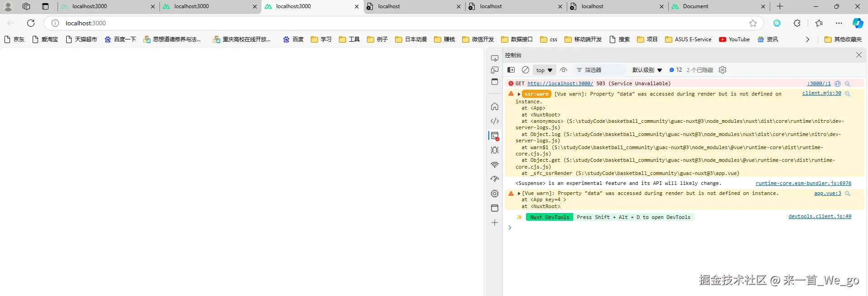This screenshot has height=296, width=868.
Task: Open the top JavaScript context dropdown
Action: point(544,70)
